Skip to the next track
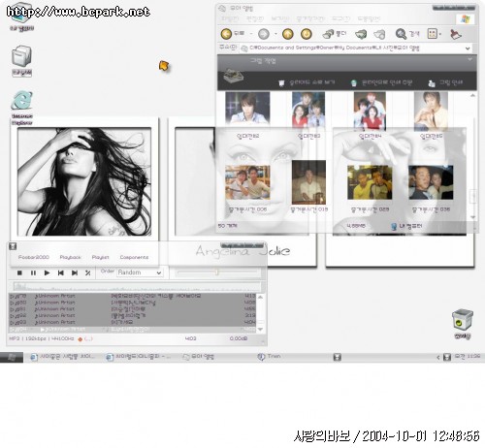Image resolution: width=485 pixels, height=448 pixels. 75,272
